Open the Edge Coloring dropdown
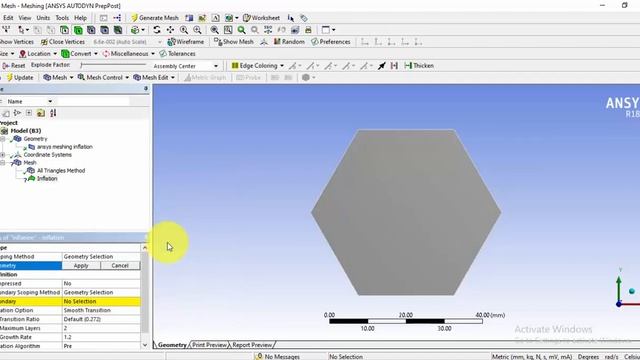Screen dimensions: 640x360 (x=258, y=66)
